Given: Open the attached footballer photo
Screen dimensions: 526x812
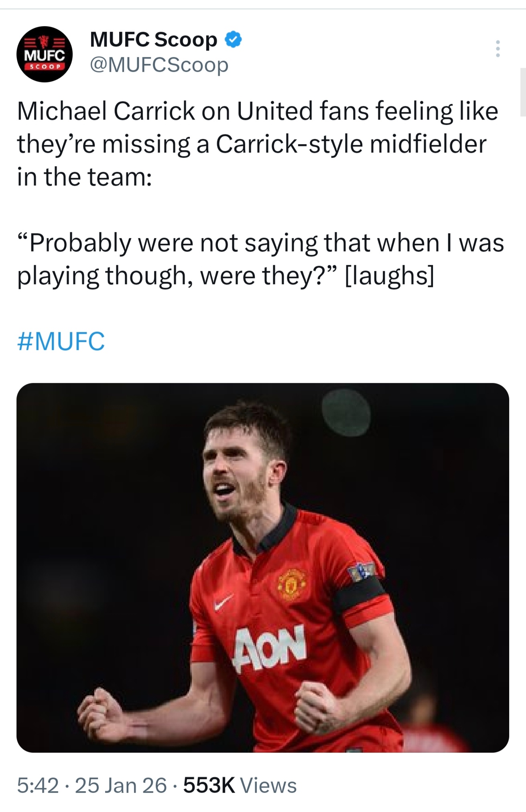Looking at the screenshot, I should pos(262,568).
